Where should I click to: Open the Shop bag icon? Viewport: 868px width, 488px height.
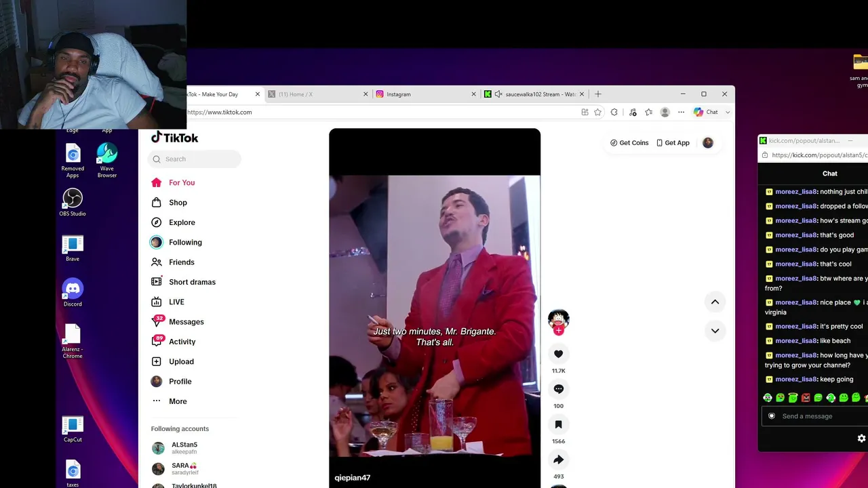(157, 203)
